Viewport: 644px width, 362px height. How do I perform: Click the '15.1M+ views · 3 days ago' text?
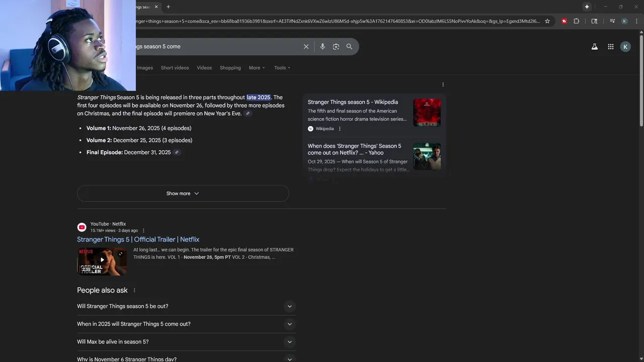114,231
